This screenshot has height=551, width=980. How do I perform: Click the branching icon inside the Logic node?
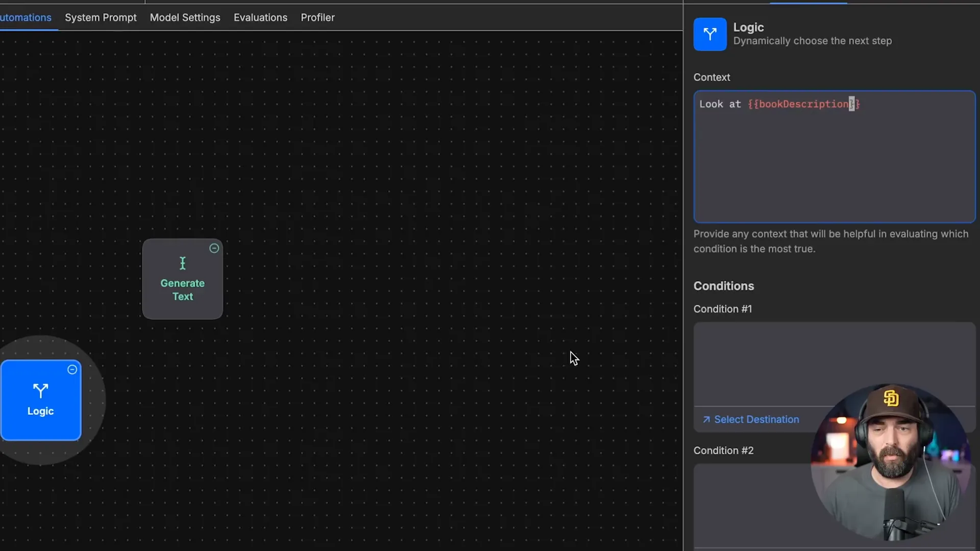[40, 391]
